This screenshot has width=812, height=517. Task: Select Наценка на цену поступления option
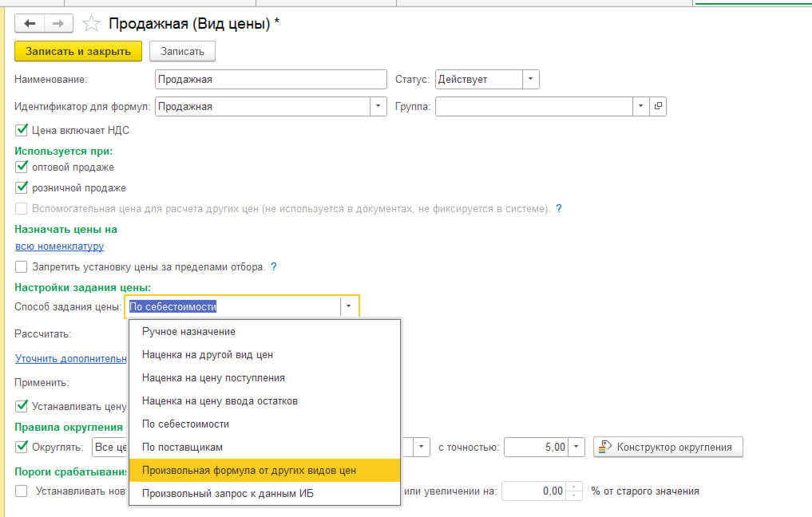click(x=213, y=377)
